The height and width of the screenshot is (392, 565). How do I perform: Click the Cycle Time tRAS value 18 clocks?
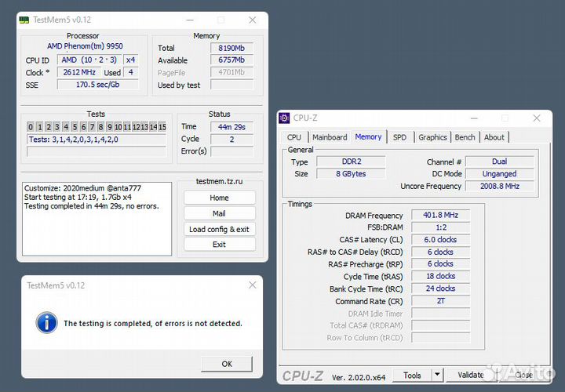(441, 276)
